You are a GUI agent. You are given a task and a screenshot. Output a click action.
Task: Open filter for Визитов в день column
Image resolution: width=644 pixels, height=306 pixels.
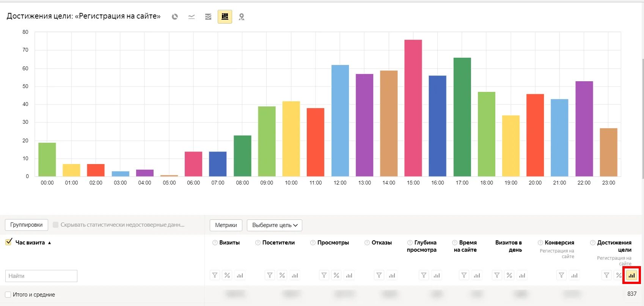point(497,275)
